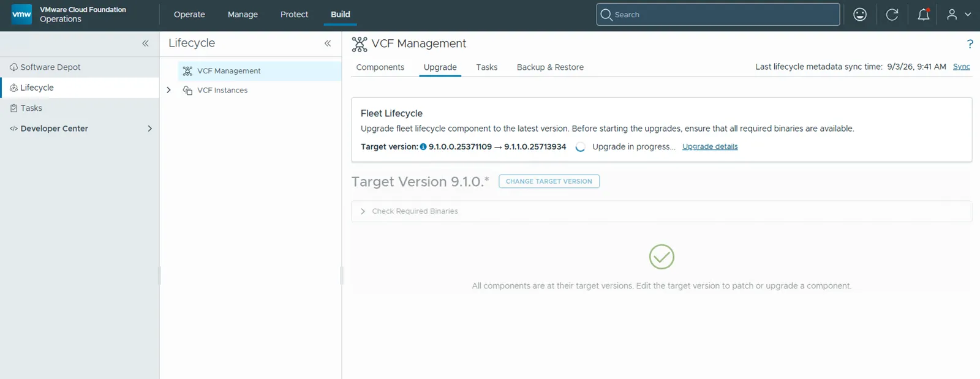Image resolution: width=980 pixels, height=379 pixels.
Task: Click the vmw logo icon
Action: pyautogui.click(x=21, y=14)
